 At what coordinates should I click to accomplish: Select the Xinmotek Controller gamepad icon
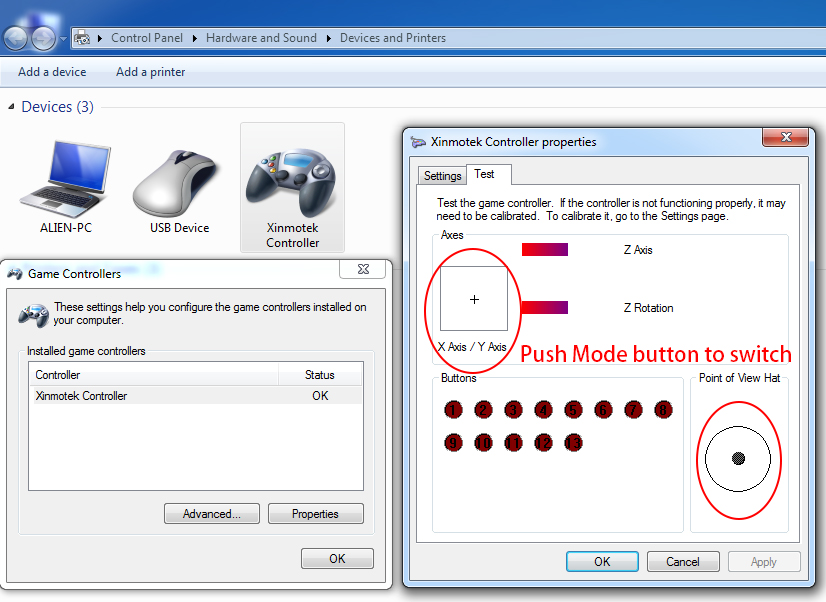[x=290, y=182]
